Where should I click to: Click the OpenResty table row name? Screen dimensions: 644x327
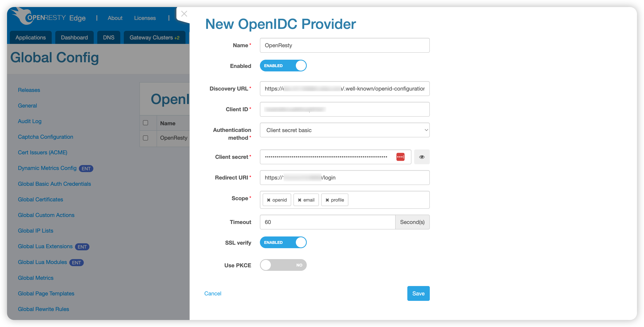(x=174, y=138)
